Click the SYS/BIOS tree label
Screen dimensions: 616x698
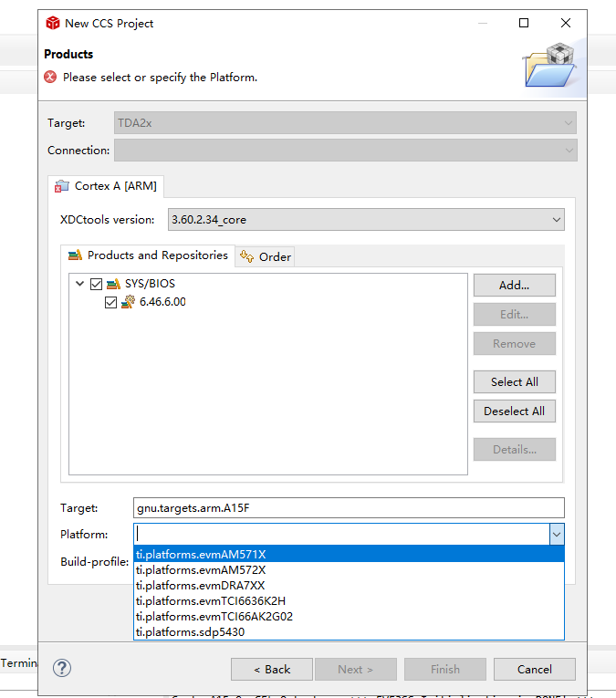coord(150,284)
